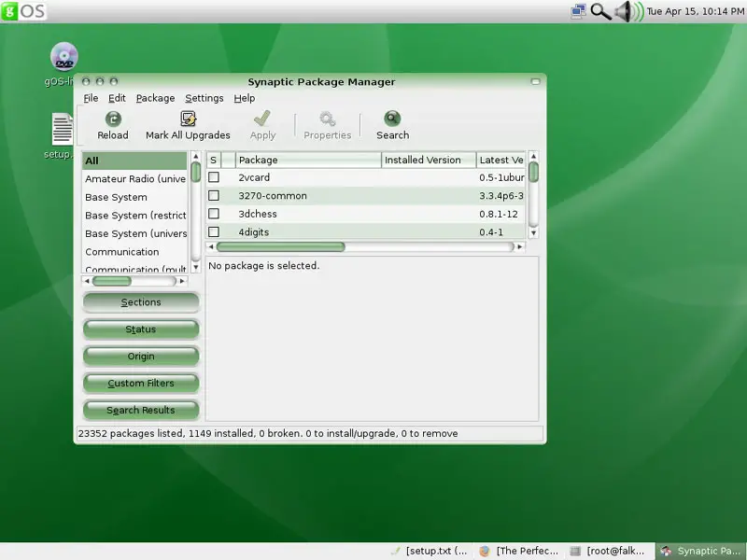The image size is (747, 560).
Task: Open the gOS logo menu
Action: point(23,10)
